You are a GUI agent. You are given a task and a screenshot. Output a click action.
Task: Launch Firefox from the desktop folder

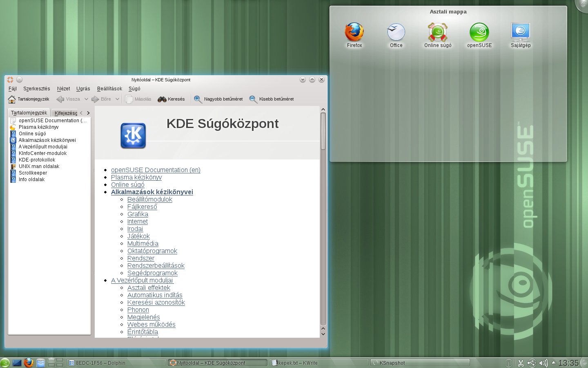tap(354, 32)
